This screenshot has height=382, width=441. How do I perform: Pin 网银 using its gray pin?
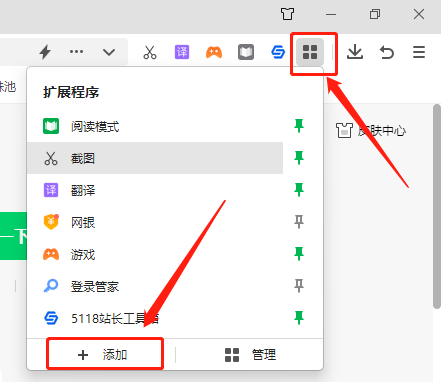[299, 222]
